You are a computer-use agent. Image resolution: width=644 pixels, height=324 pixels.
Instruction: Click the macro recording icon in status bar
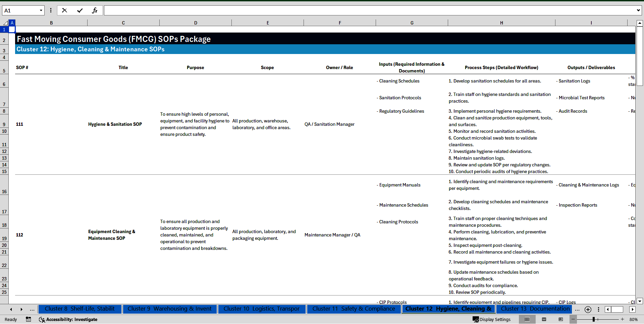pos(29,319)
